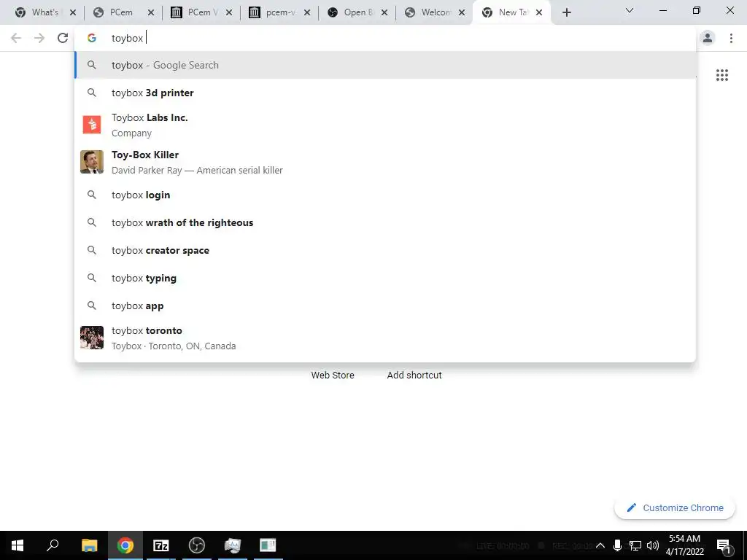Screen dimensions: 747x560
Task: Open the tab search chevron
Action: 630,10
